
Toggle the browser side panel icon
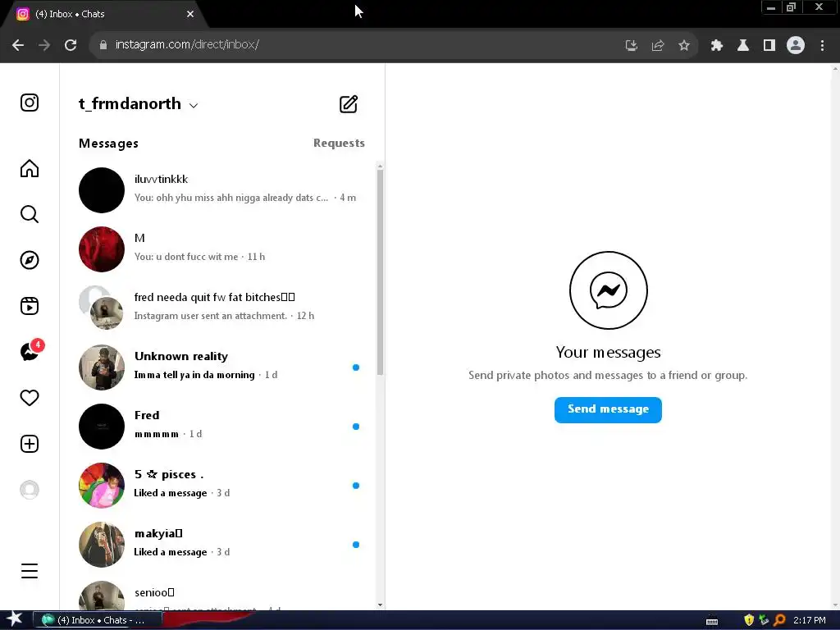(x=769, y=46)
